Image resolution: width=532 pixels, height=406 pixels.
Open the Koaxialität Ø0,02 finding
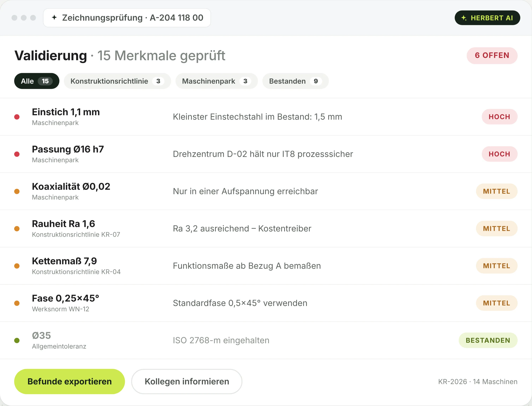tap(266, 191)
